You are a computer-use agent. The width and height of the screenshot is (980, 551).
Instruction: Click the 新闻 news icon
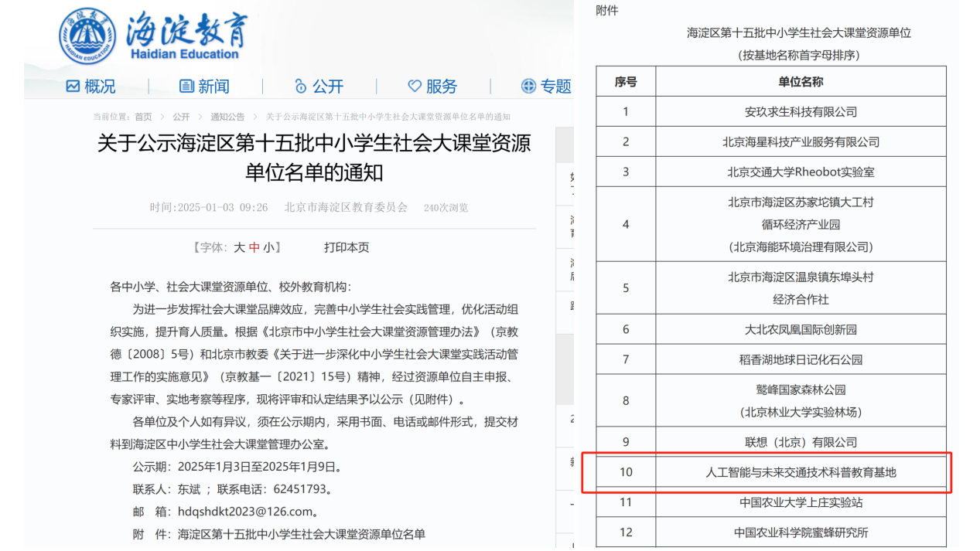tap(186, 86)
